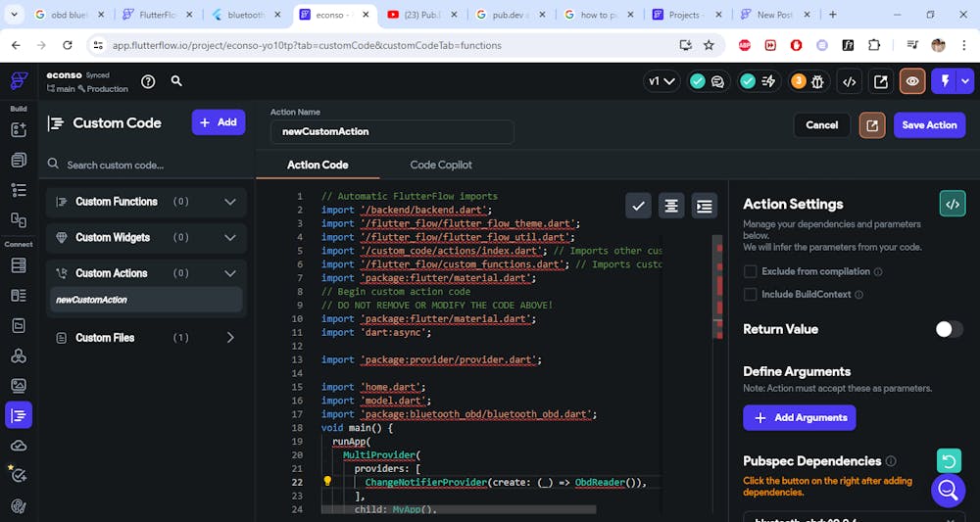
Task: Open the Theme Settings sidebar icon
Action: tap(19, 505)
